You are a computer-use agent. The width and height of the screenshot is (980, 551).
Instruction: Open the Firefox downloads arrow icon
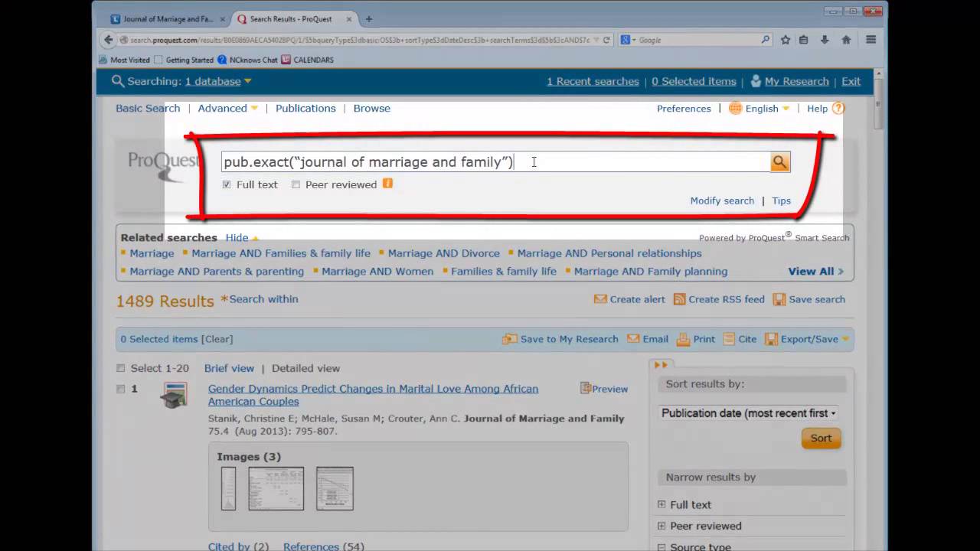[825, 40]
